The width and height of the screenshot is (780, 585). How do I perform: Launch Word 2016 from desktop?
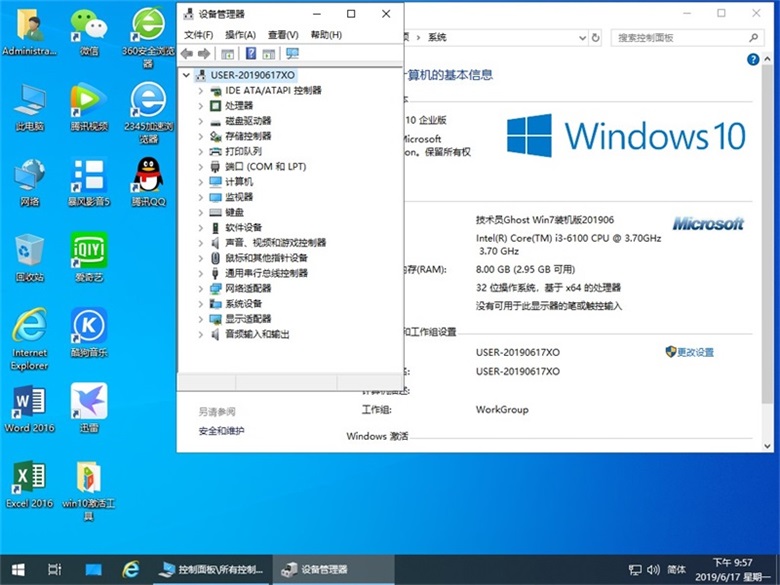[29, 405]
